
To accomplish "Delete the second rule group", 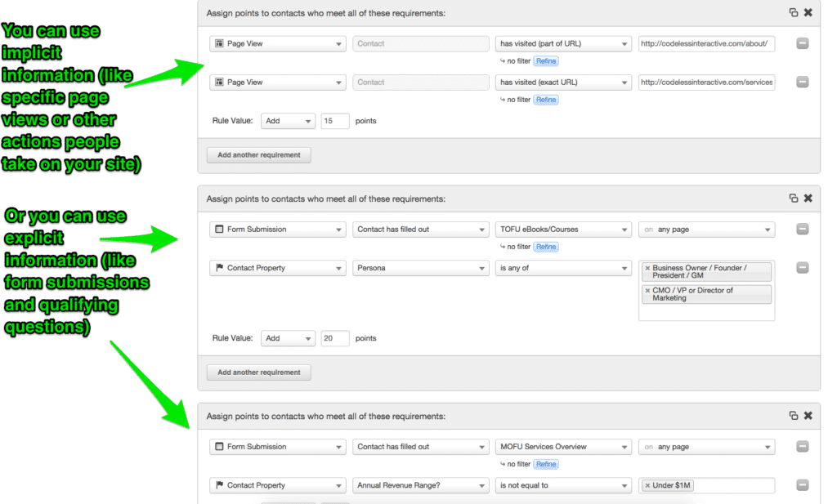I will (x=808, y=198).
